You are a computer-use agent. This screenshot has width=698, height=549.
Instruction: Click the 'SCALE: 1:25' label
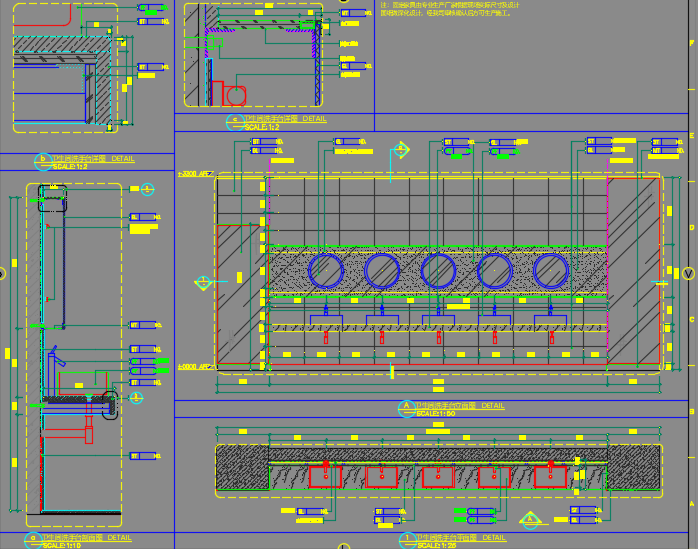click(x=436, y=545)
